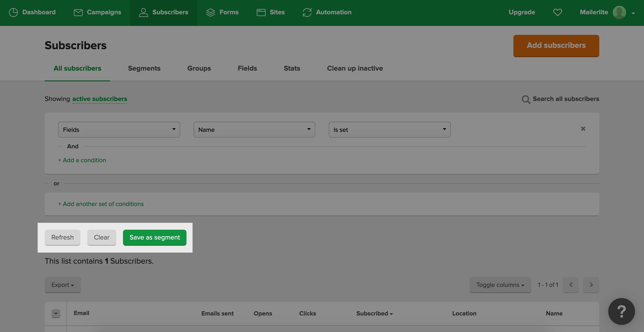Switch to the Segments tab

point(144,68)
